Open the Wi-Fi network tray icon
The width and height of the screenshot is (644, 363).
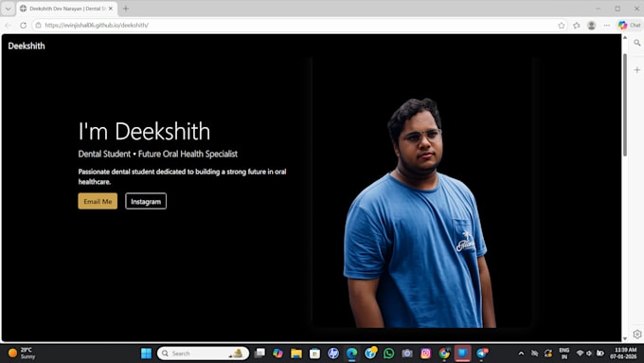tap(580, 354)
